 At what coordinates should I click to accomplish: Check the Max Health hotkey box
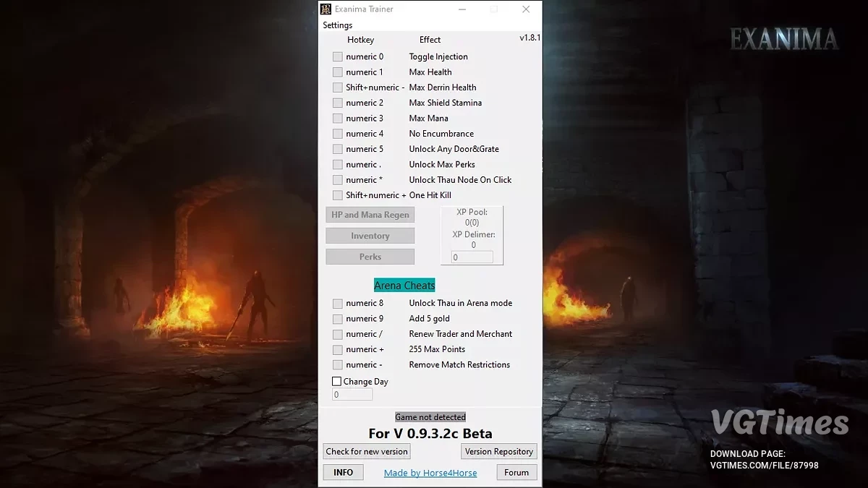(x=337, y=72)
